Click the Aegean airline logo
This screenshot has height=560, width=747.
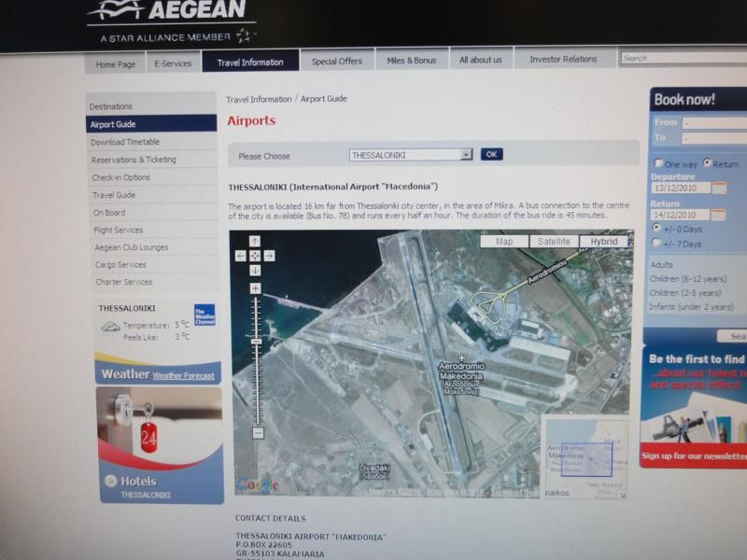coord(173,21)
